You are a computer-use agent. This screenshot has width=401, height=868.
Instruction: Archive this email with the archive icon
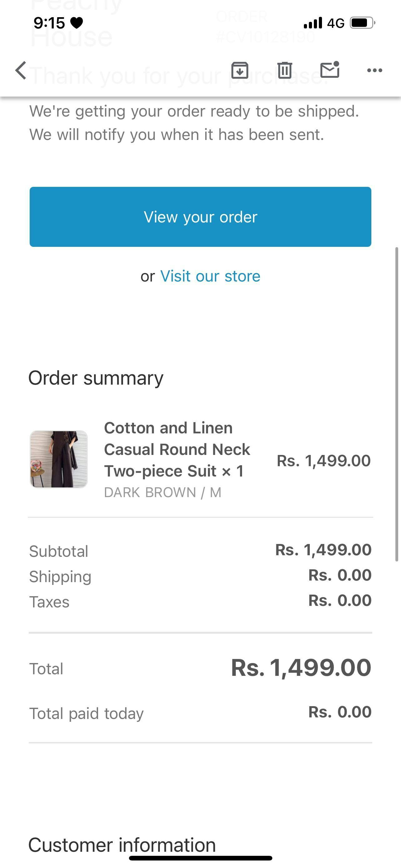[x=240, y=70]
